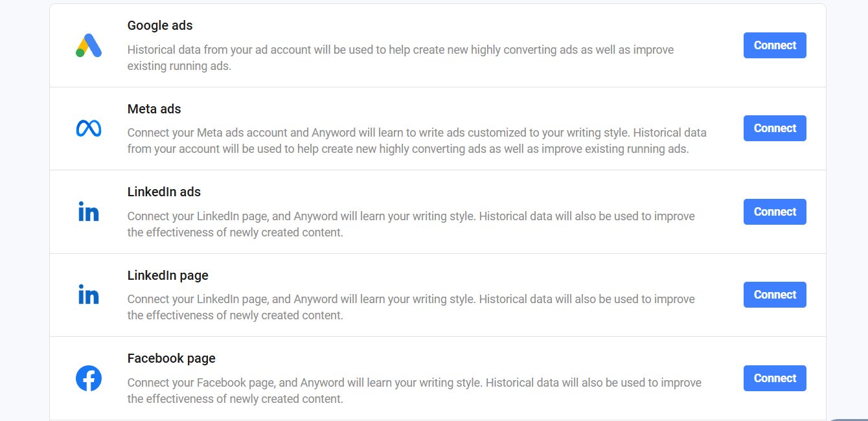The image size is (868, 421).
Task: Connect the Google ads account
Action: tap(775, 45)
